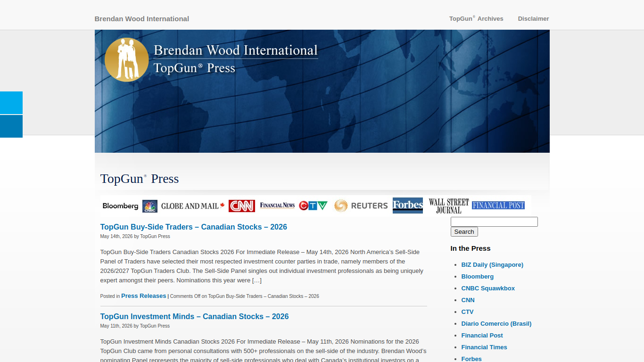This screenshot has height=362, width=644.
Task: Open Diario Comercio (Brasil) link
Action: 496,324
